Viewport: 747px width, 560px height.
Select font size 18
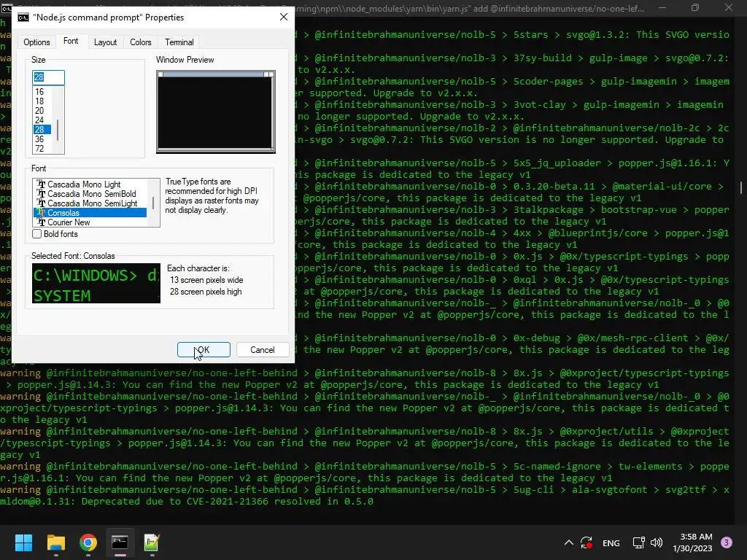click(39, 101)
